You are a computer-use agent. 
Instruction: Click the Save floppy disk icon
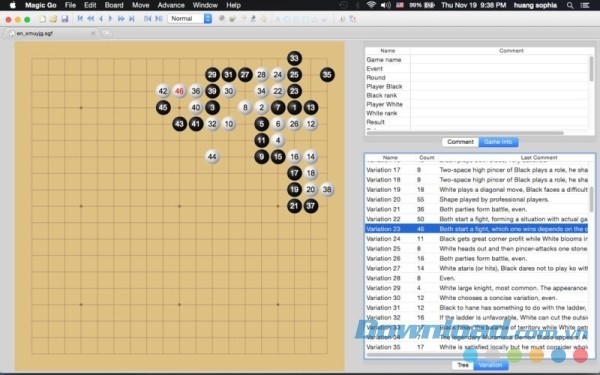coord(65,19)
